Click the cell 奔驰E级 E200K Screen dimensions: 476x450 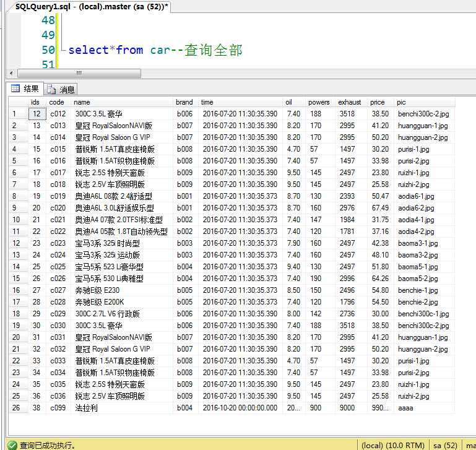click(x=122, y=302)
